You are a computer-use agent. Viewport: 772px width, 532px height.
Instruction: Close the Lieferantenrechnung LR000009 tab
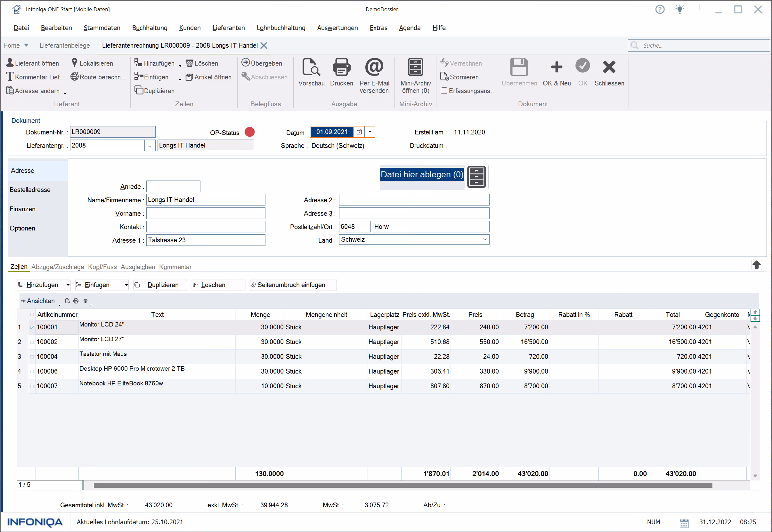pyautogui.click(x=264, y=45)
